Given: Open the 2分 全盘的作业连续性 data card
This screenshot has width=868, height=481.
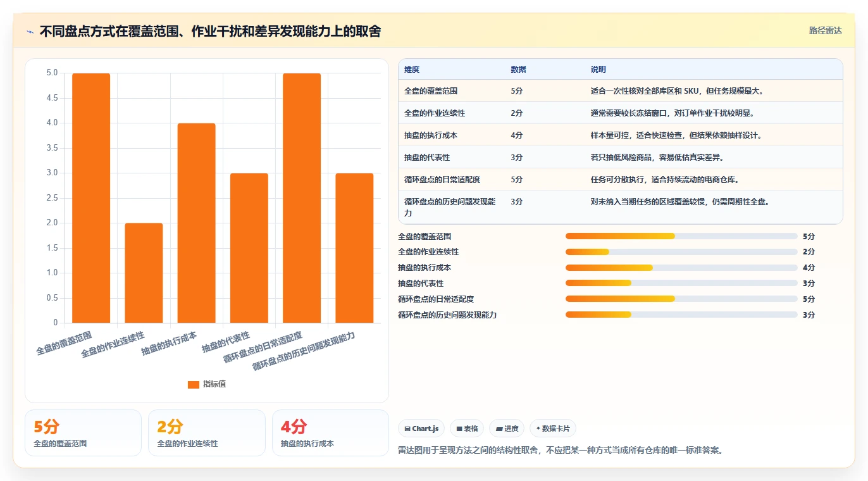Looking at the screenshot, I should (x=207, y=433).
